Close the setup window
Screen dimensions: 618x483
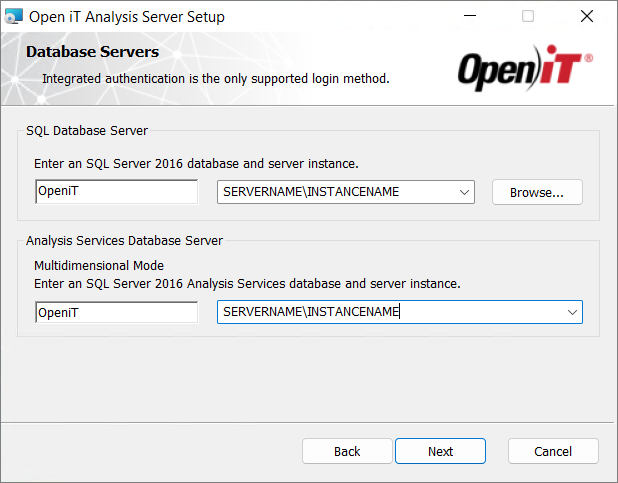[x=587, y=16]
